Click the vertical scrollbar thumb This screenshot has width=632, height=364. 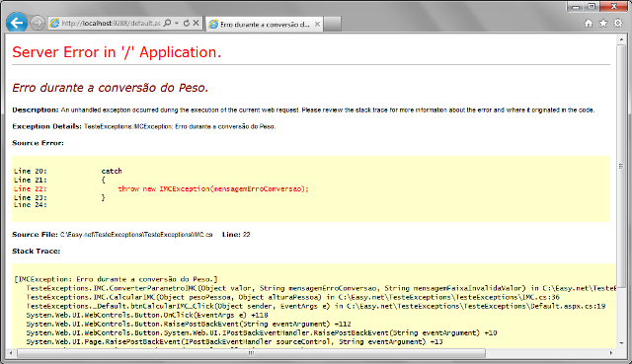pyautogui.click(x=621, y=167)
